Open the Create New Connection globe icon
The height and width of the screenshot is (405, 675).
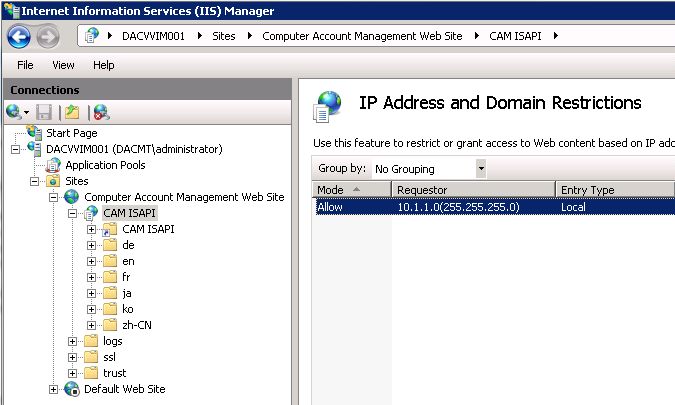coord(14,112)
